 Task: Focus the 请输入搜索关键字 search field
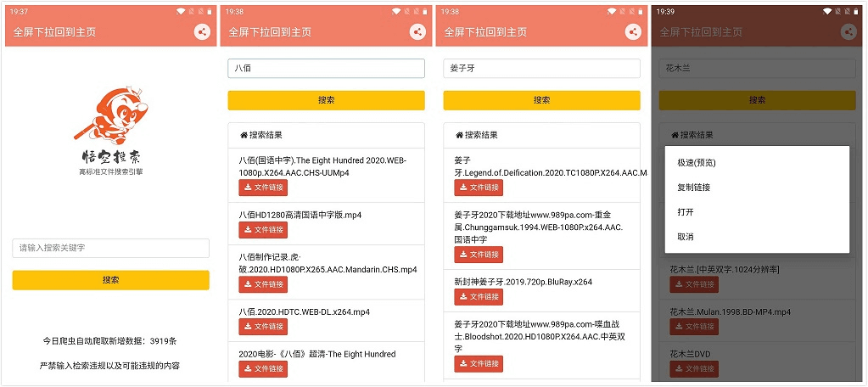tap(110, 248)
